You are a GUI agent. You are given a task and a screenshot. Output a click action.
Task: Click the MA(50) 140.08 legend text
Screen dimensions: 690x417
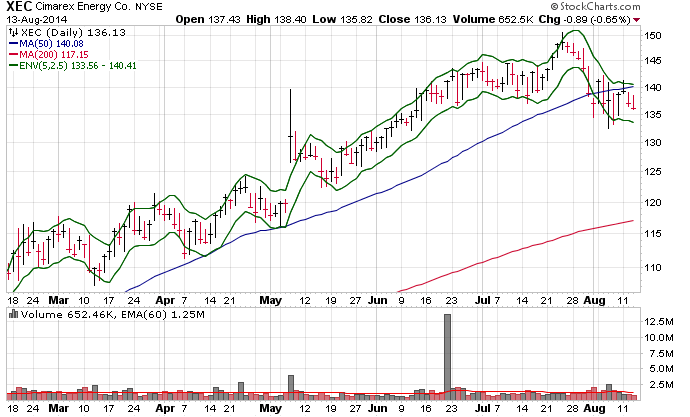pyautogui.click(x=51, y=44)
